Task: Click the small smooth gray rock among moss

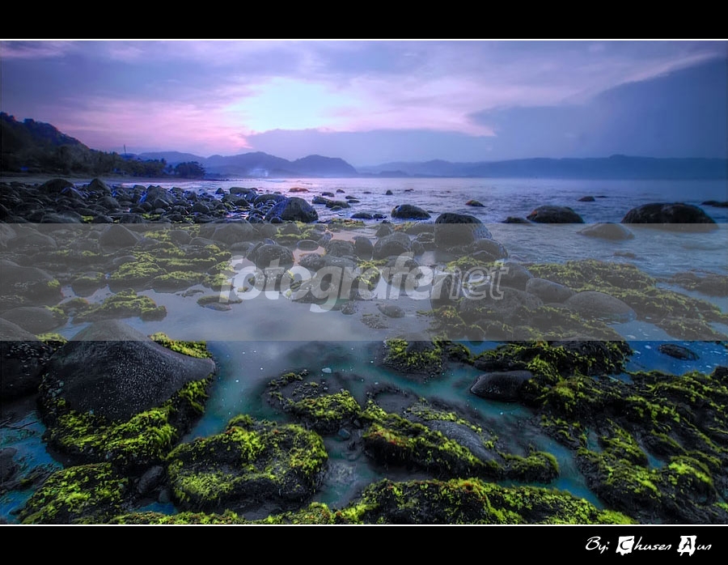Action: [x=500, y=384]
